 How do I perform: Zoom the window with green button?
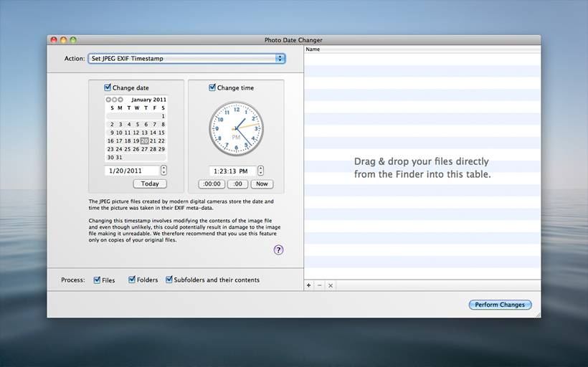click(73, 39)
